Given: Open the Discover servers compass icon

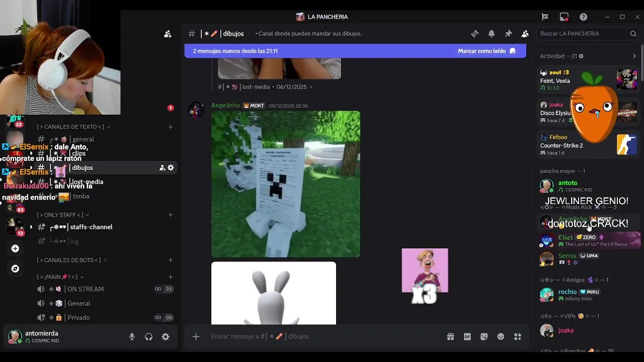Looking at the screenshot, I should click(x=15, y=268).
